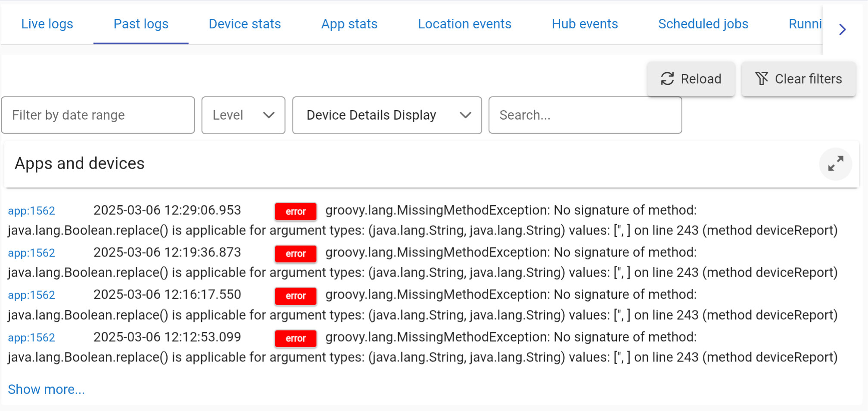The width and height of the screenshot is (868, 411).
Task: View the Location events tab
Action: tap(464, 24)
